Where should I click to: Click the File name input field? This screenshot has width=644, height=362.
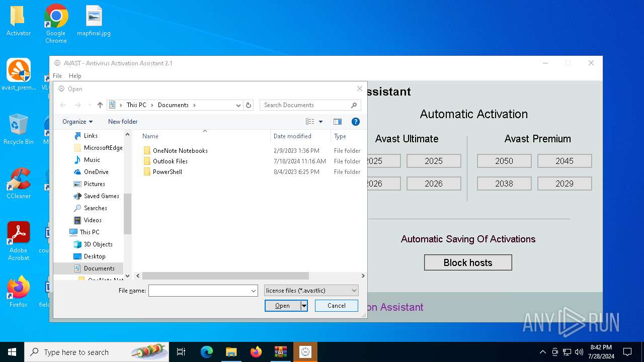point(203,291)
